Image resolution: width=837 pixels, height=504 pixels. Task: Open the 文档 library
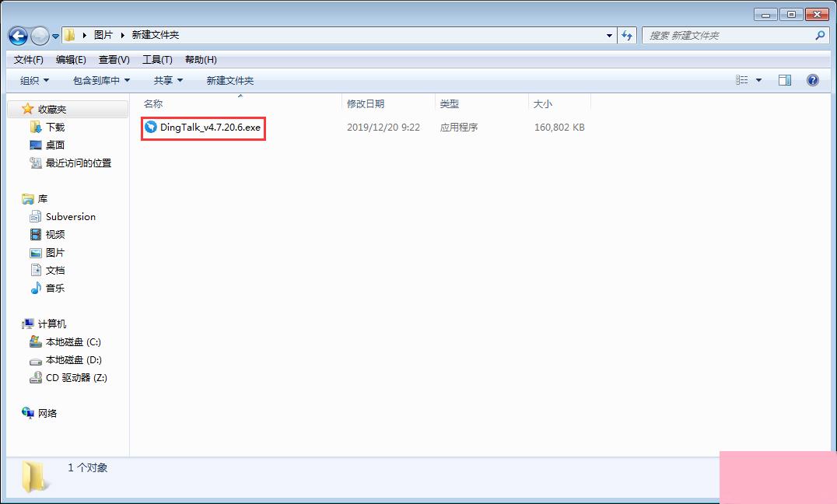(x=55, y=270)
